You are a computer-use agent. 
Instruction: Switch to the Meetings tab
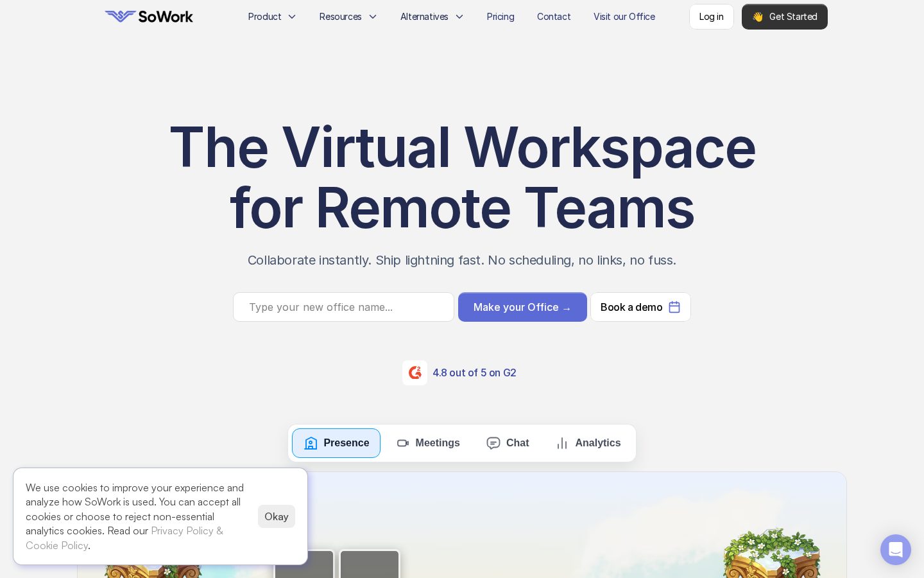pos(428,443)
